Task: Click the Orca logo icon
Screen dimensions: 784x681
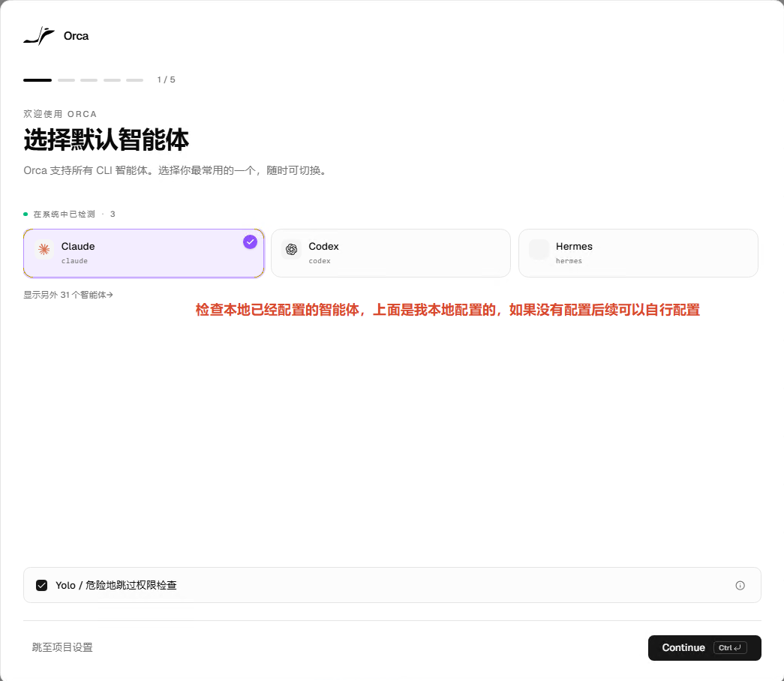Action: click(x=39, y=36)
